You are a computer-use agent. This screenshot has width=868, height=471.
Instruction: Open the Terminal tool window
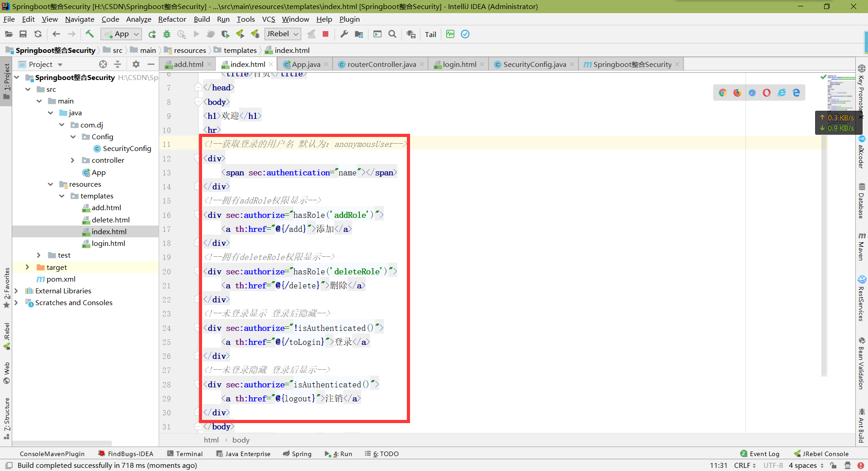185,454
